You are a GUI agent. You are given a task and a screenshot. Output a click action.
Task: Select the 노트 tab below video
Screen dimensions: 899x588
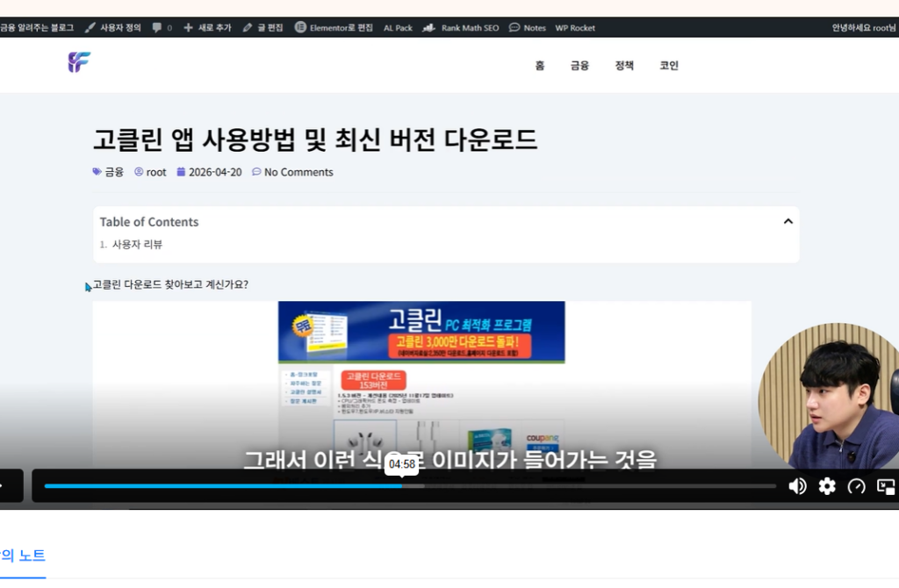click(23, 556)
